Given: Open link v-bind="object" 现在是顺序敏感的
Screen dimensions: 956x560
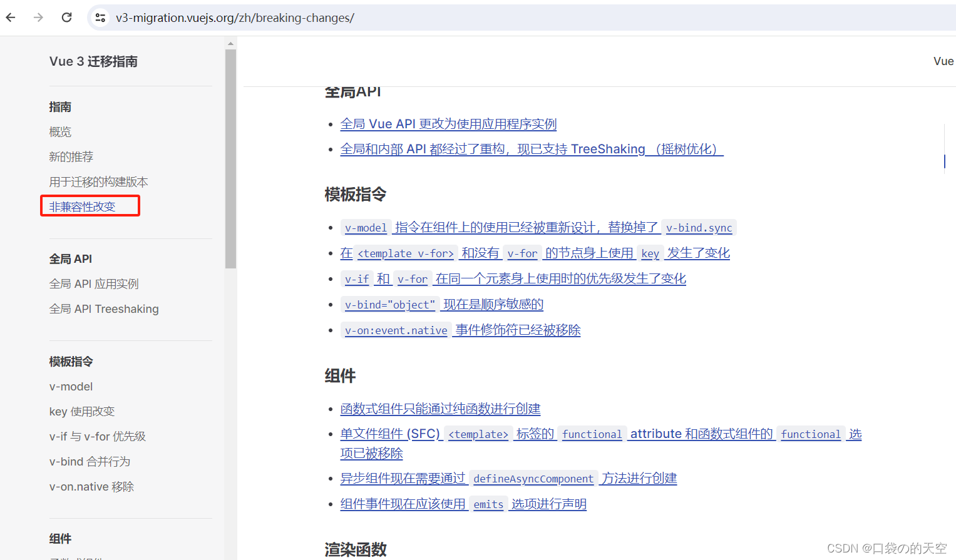Looking at the screenshot, I should pos(442,305).
